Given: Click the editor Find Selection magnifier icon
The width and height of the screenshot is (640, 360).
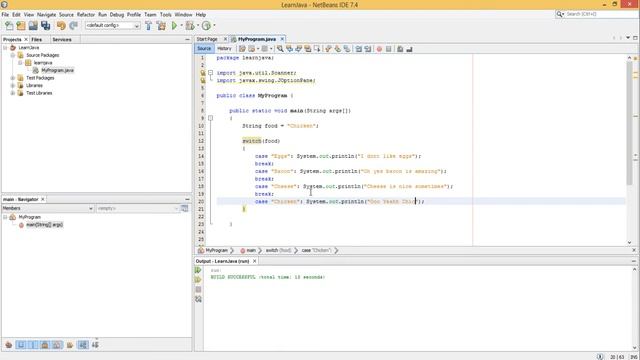Looking at the screenshot, I should (x=280, y=49).
